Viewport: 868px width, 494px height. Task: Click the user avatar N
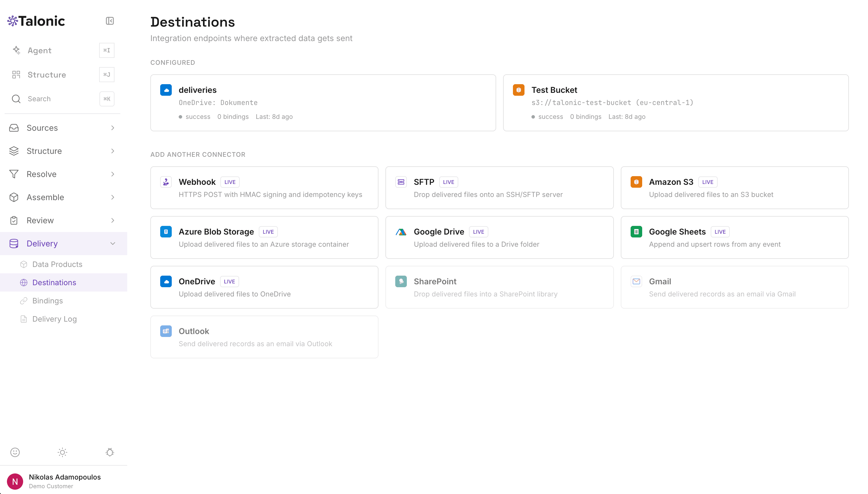15,481
